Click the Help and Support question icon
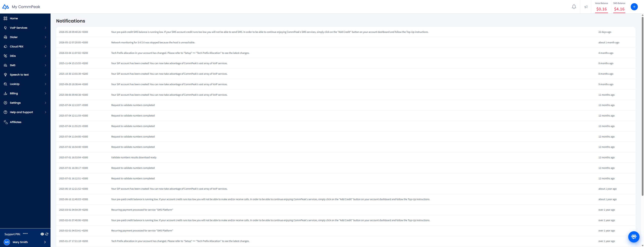Viewport: 644px width, 247px height. pos(5,112)
